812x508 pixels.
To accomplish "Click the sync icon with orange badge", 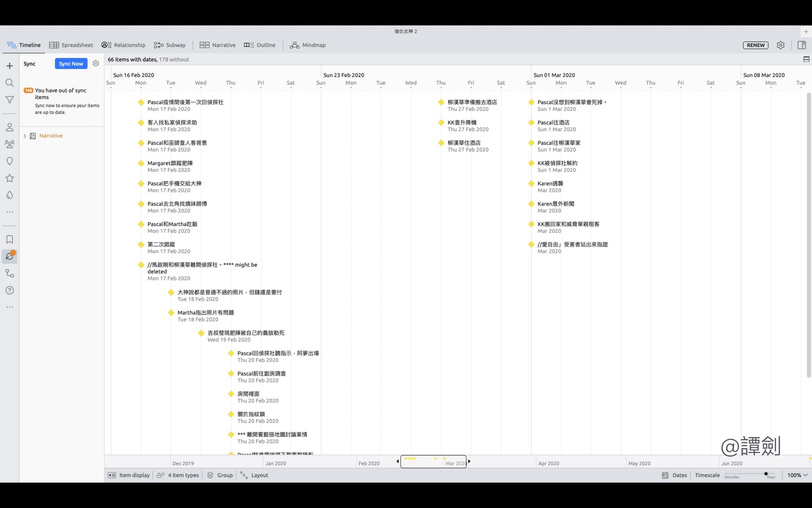I will (x=9, y=257).
